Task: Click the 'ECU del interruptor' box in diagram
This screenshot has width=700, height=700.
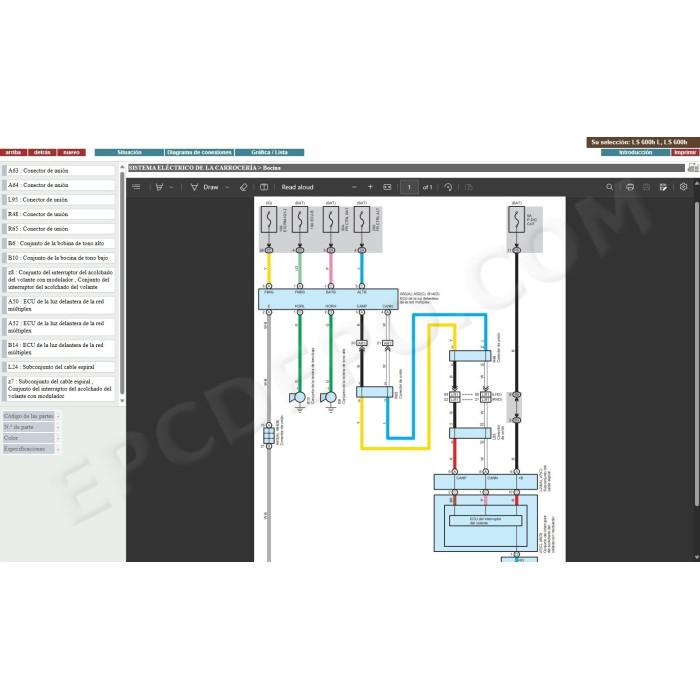Action: click(x=485, y=521)
